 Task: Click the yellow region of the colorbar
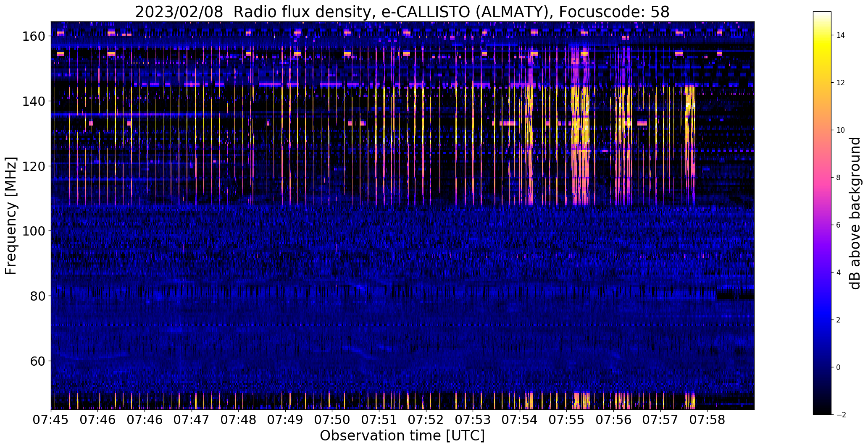pos(822,47)
